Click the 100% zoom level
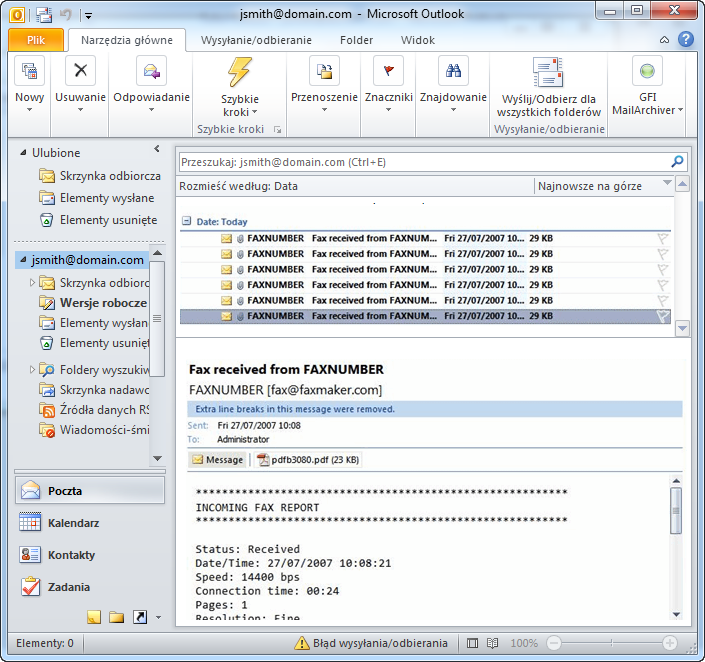This screenshot has height=662, width=705. pos(524,643)
